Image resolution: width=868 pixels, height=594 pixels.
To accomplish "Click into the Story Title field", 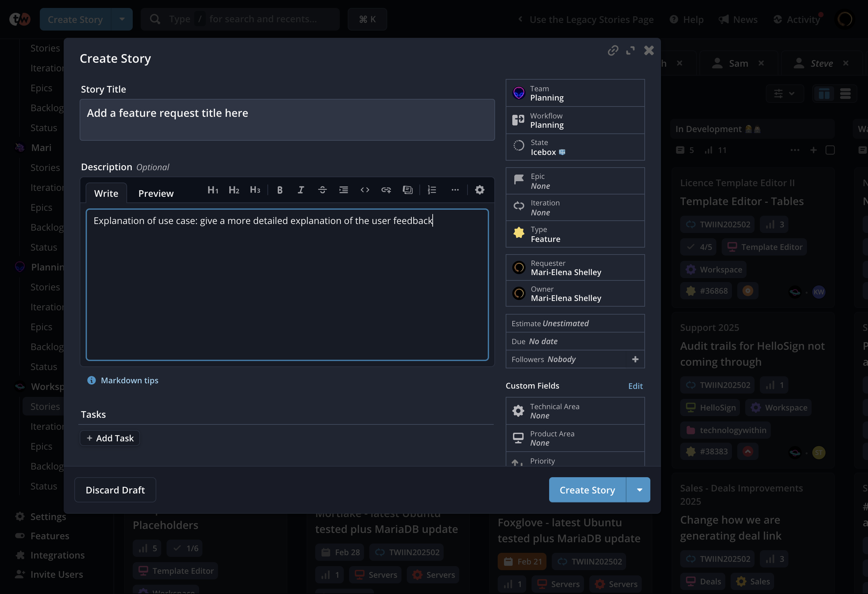I will 287,120.
